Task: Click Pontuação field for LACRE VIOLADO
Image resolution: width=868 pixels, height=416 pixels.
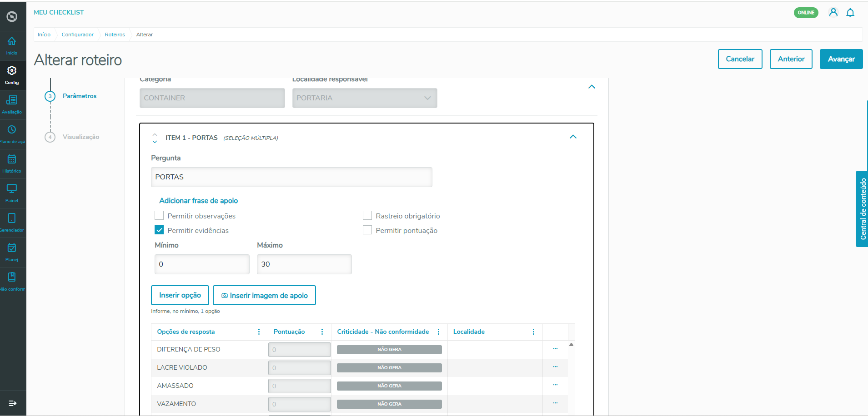Action: pyautogui.click(x=300, y=368)
